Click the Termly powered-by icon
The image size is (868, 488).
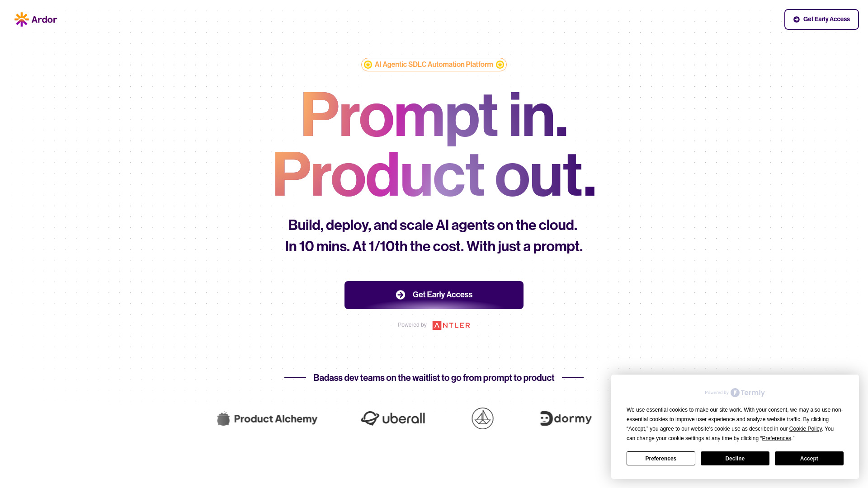735,393
